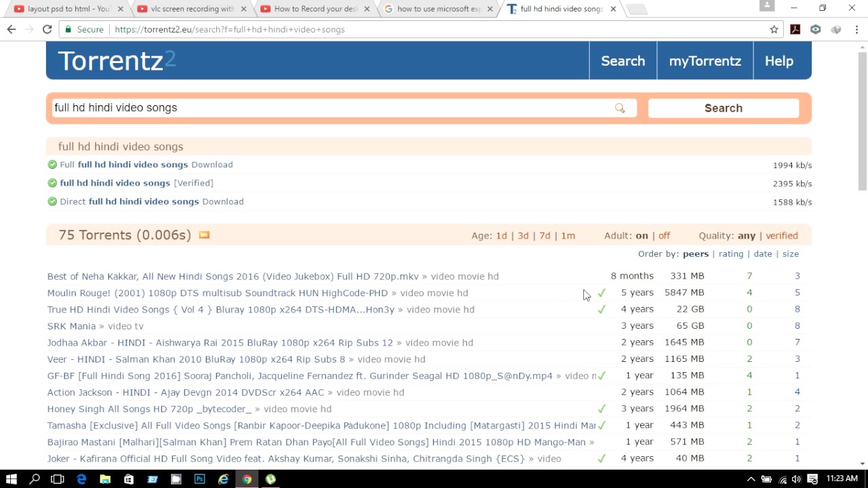The width and height of the screenshot is (868, 488).
Task: Open the Adobe Acrobat extension icon
Action: [795, 29]
